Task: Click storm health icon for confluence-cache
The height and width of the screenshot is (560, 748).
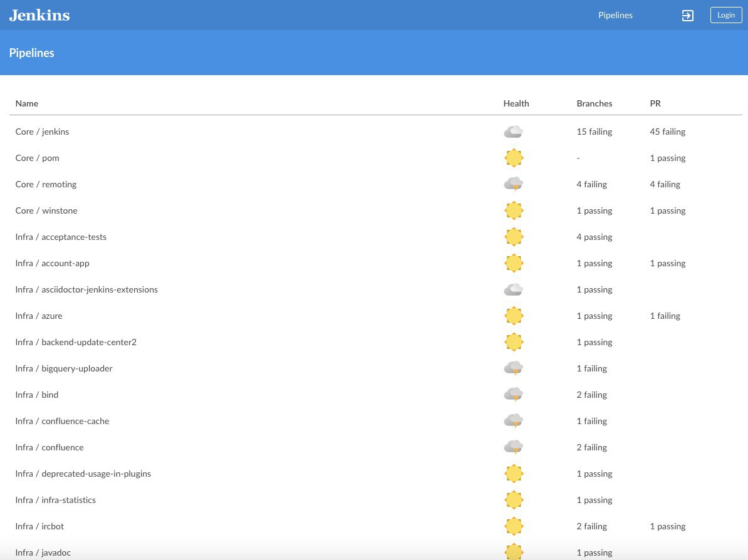Action: [x=514, y=421]
